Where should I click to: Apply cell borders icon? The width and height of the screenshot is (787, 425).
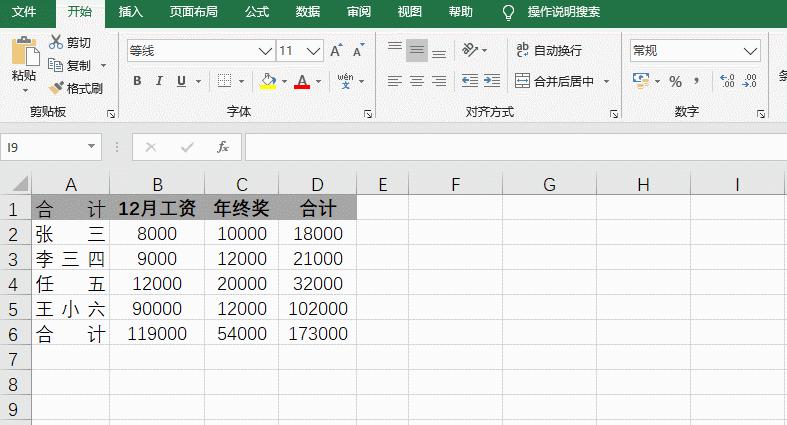[x=224, y=81]
